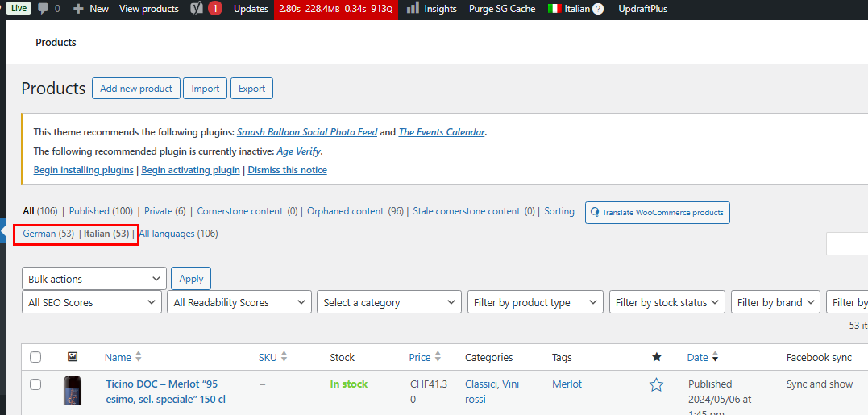Open The Events Calendar plugin link

(x=442, y=132)
